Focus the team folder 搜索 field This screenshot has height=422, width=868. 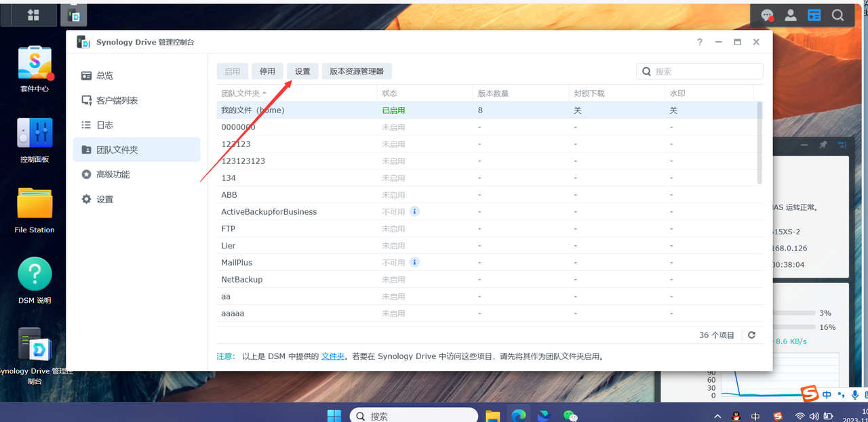pyautogui.click(x=700, y=71)
